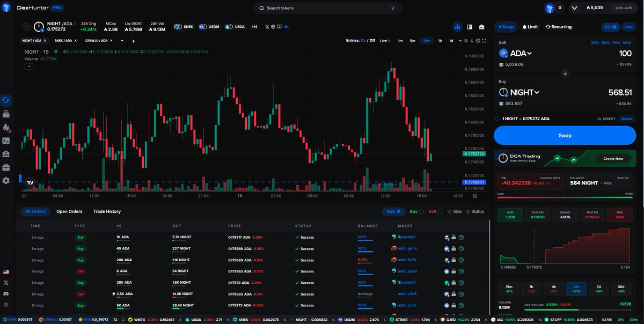644x324 pixels.
Task: Open the X (Twitter) link beside token stats
Action: click(267, 26)
